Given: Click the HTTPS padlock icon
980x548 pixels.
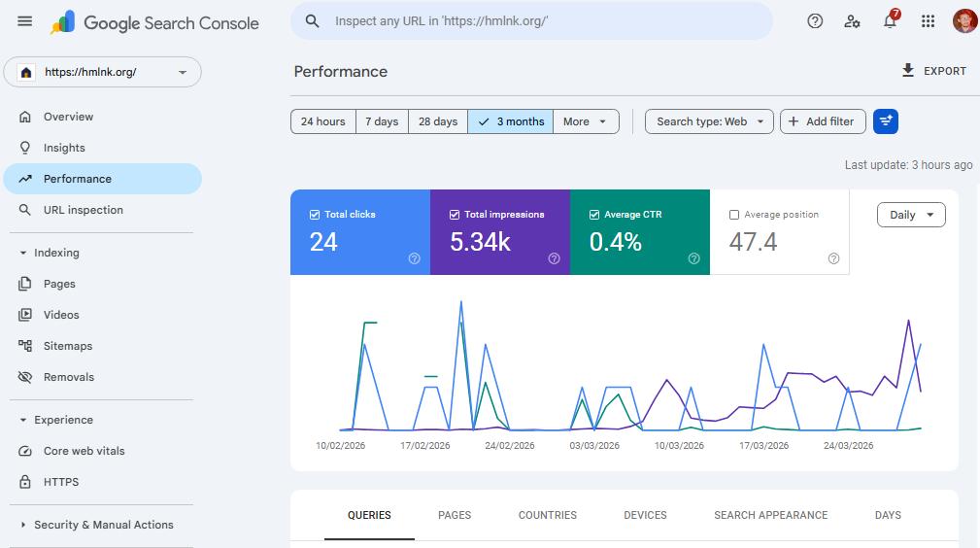Looking at the screenshot, I should [x=25, y=482].
